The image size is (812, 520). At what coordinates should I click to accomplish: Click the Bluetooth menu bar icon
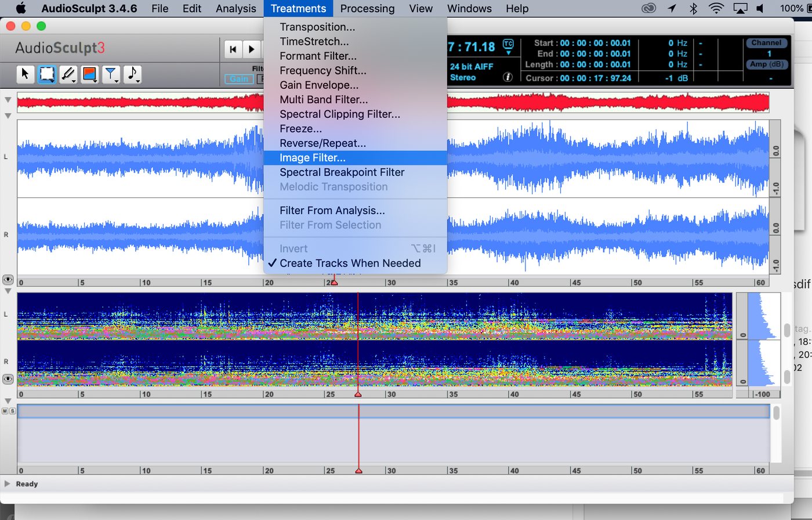[x=693, y=8]
